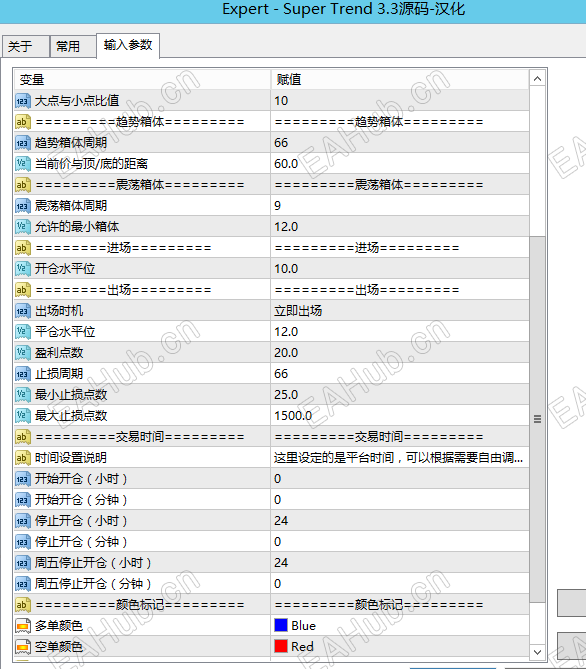Open the 出场时机 value 立即出场
586x669 pixels.
coord(400,311)
